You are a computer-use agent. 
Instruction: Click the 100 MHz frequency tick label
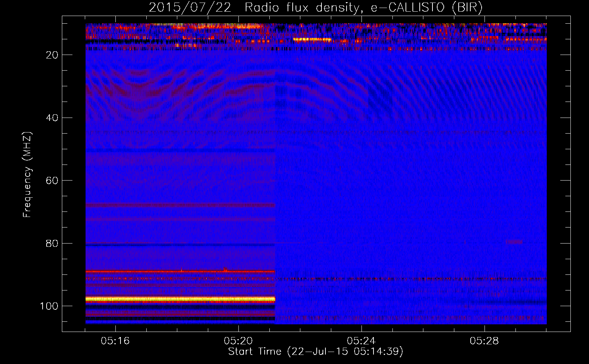49,306
